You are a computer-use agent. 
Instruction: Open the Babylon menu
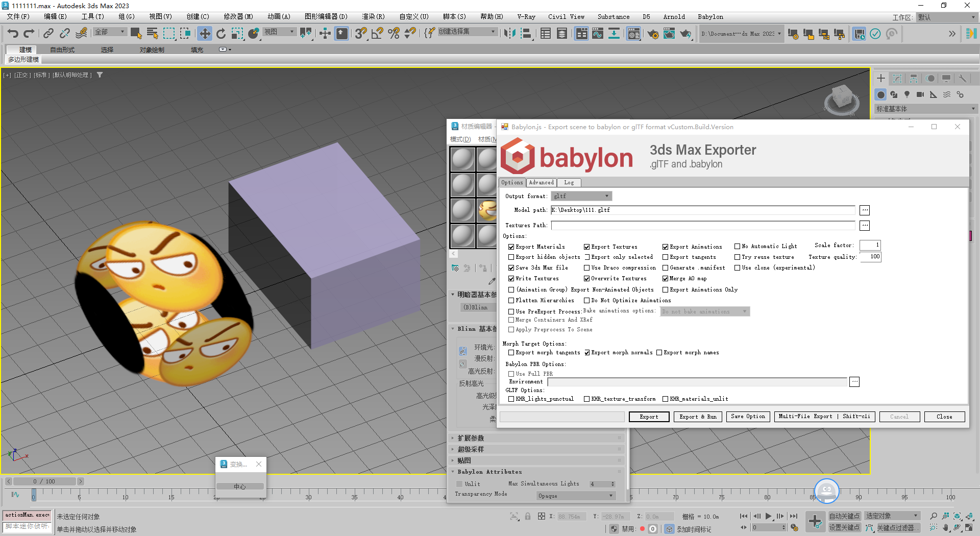(x=710, y=17)
